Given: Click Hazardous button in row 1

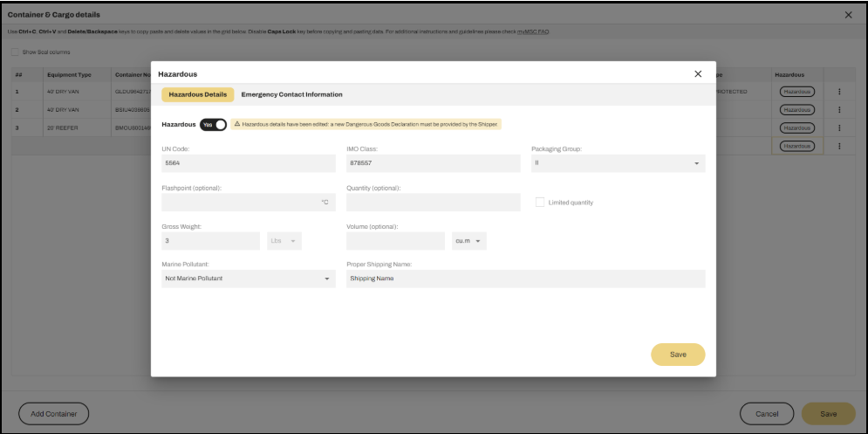Looking at the screenshot, I should 797,92.
